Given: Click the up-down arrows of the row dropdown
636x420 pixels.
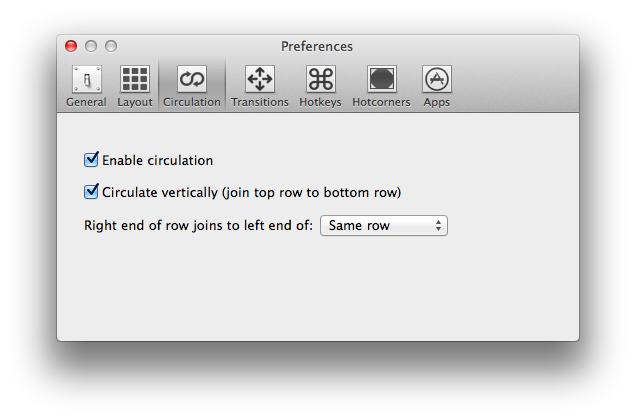Looking at the screenshot, I should (438, 226).
